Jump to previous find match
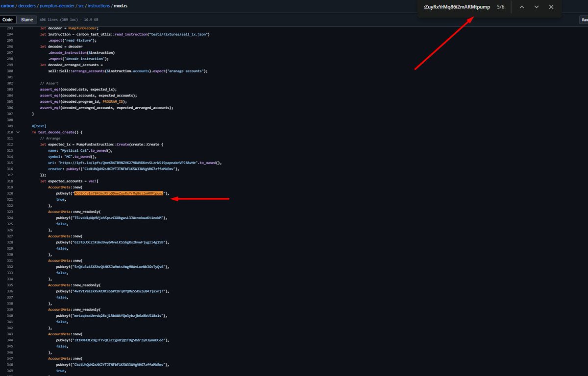 pyautogui.click(x=522, y=7)
